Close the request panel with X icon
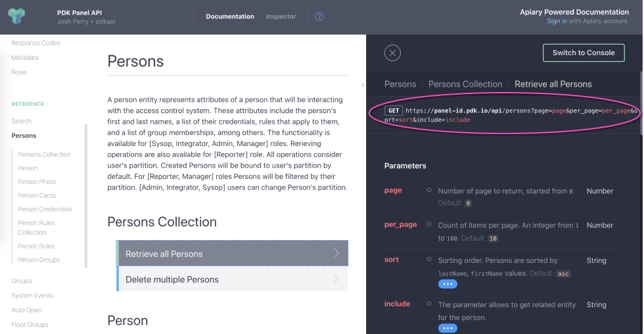The image size is (644, 334). pos(392,53)
